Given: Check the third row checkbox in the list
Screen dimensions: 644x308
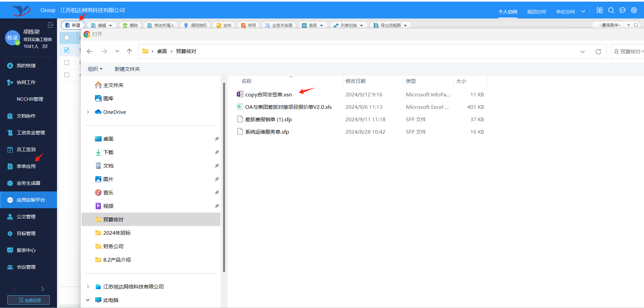Looking at the screenshot, I should pyautogui.click(x=67, y=62).
